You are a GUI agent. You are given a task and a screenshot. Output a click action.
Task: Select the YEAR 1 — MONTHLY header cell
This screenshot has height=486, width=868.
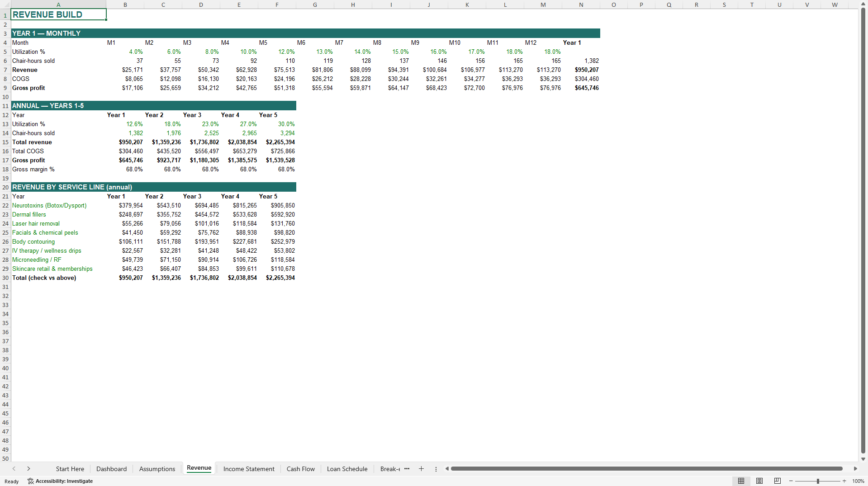pyautogui.click(x=58, y=33)
